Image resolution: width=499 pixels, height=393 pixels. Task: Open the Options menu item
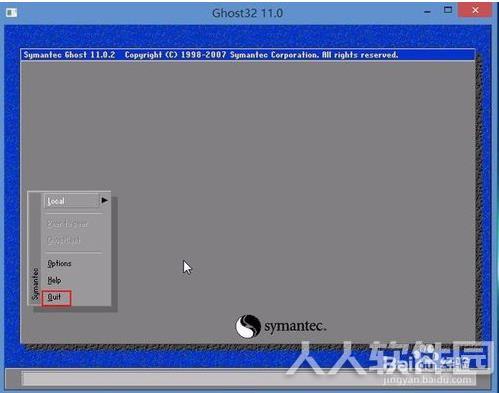pyautogui.click(x=59, y=263)
